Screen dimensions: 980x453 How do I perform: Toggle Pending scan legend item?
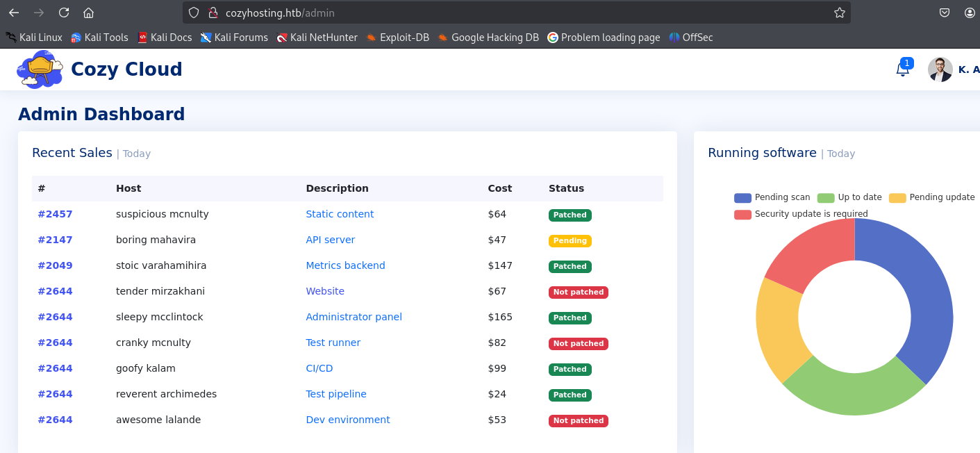[772, 197]
